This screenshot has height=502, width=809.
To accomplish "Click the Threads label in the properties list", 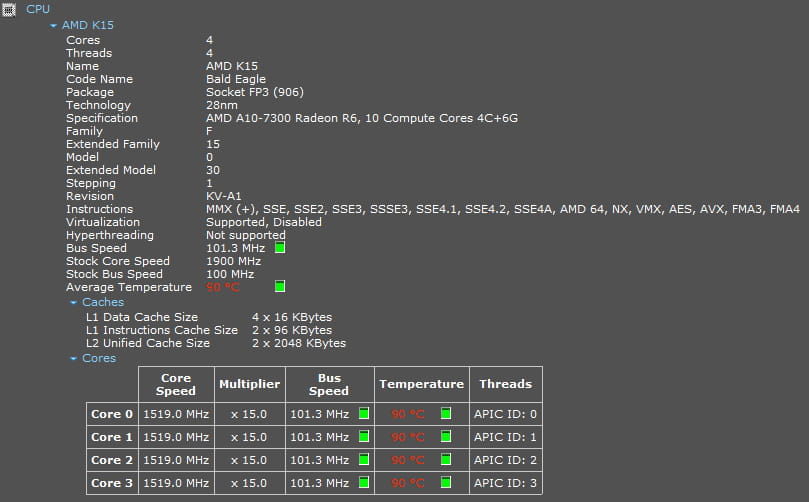I will point(89,53).
